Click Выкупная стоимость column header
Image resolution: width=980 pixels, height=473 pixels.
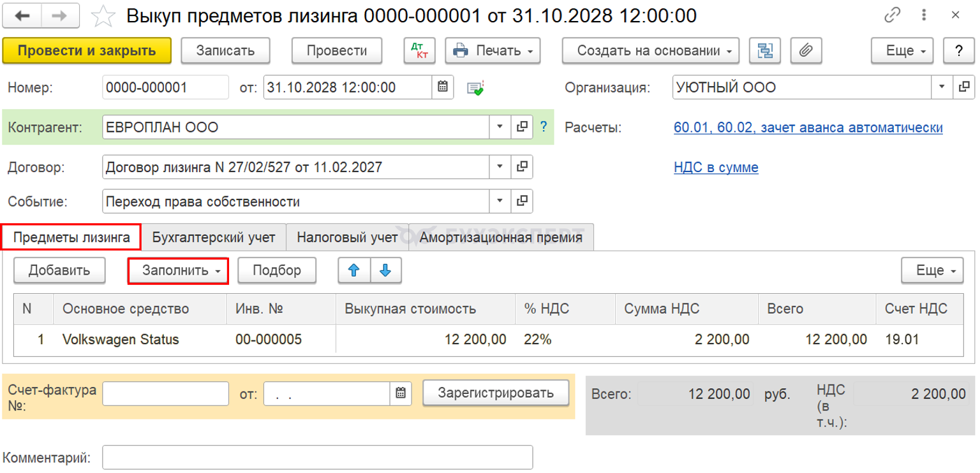coord(426,309)
